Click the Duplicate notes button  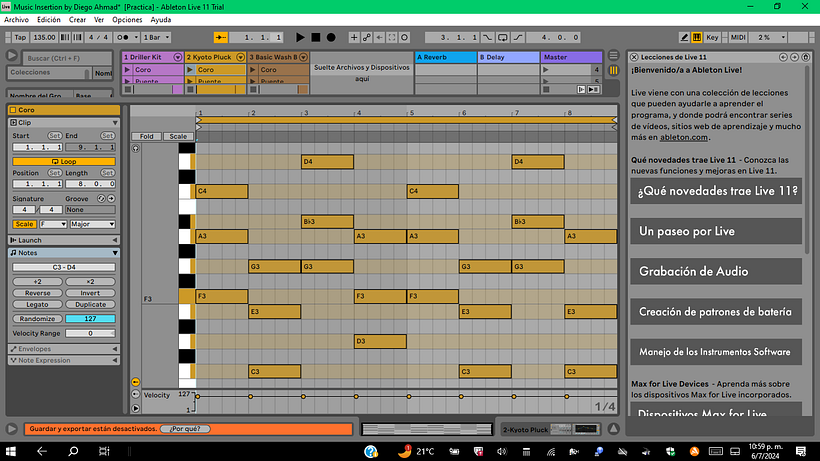tap(90, 304)
